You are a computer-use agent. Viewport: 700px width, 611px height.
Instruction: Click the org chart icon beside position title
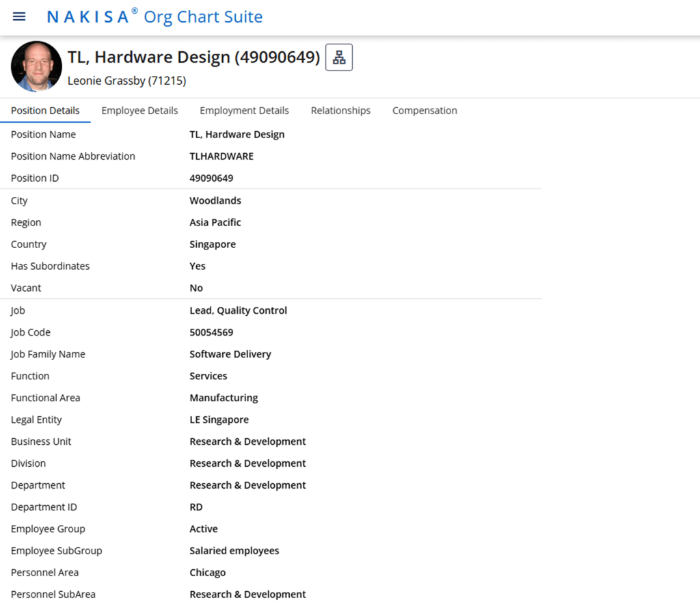coord(339,57)
